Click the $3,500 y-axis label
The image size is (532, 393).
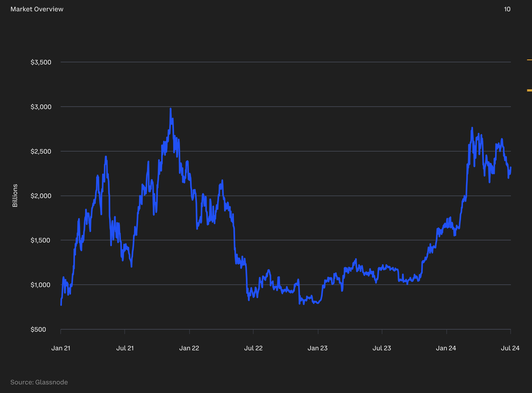click(41, 62)
